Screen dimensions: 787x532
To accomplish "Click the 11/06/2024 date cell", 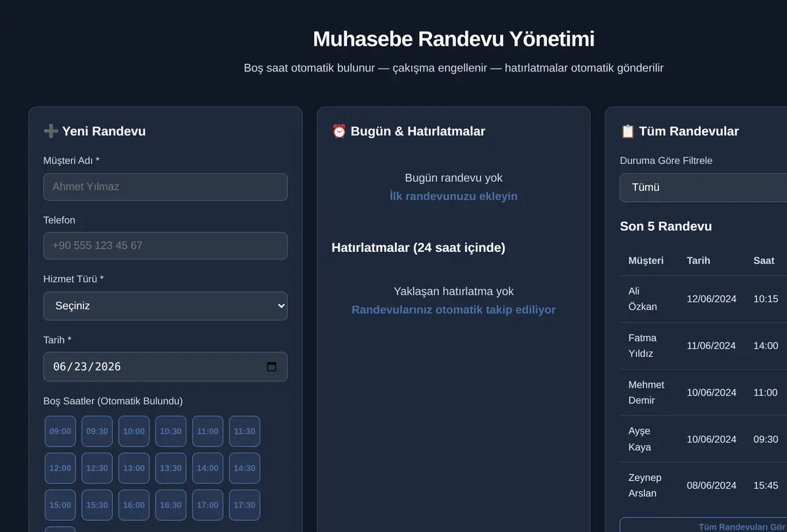I will 712,346.
